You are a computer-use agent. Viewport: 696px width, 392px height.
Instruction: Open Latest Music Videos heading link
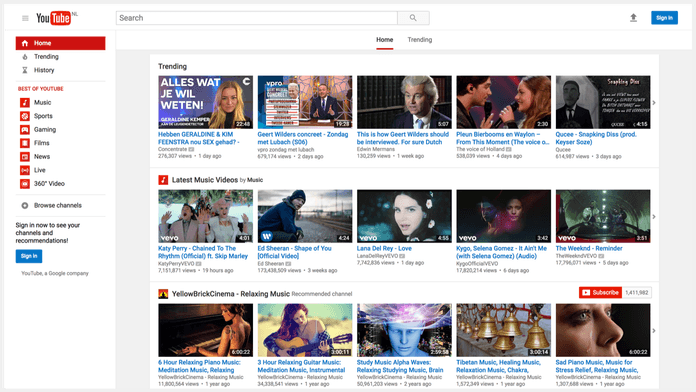pyautogui.click(x=205, y=180)
